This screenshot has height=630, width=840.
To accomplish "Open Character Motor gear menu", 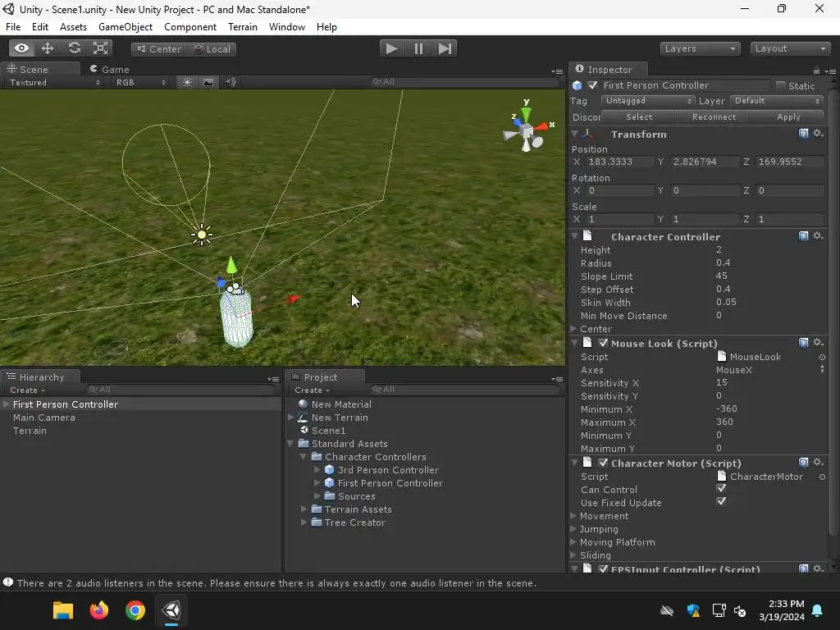I will click(x=818, y=463).
